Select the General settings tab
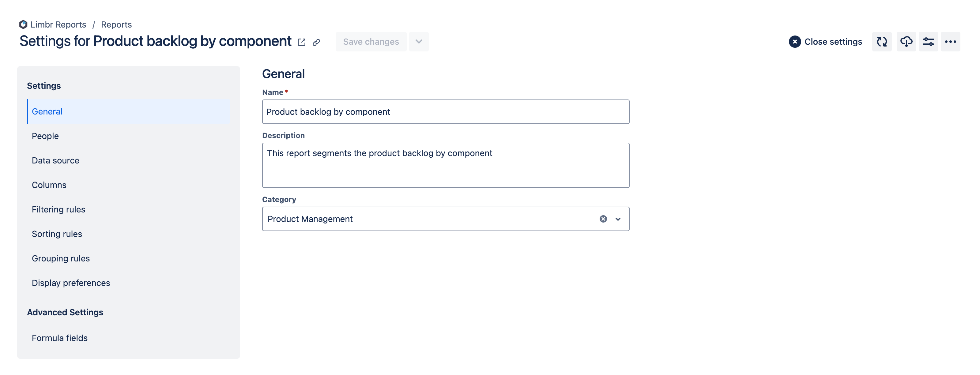 pos(129,111)
